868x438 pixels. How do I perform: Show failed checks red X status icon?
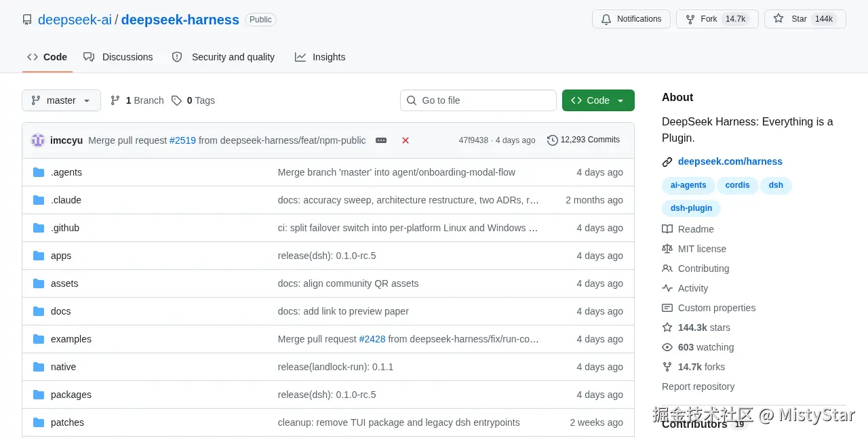click(x=406, y=140)
